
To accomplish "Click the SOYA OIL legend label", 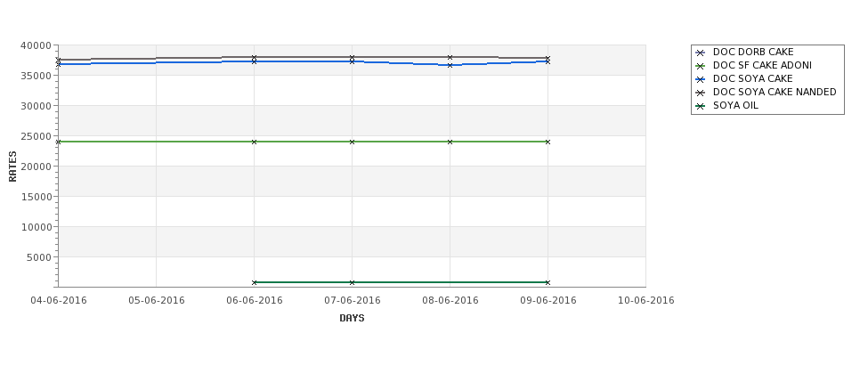I will click(x=735, y=105).
